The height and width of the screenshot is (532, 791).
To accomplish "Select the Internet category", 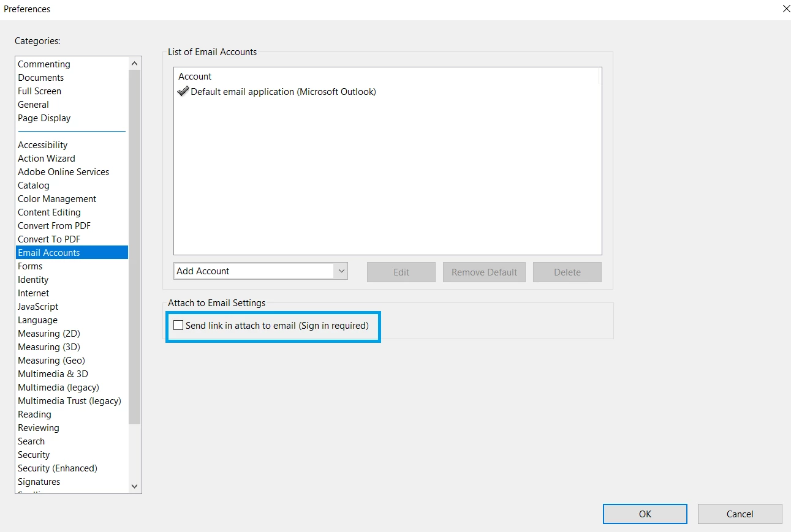I will [34, 293].
